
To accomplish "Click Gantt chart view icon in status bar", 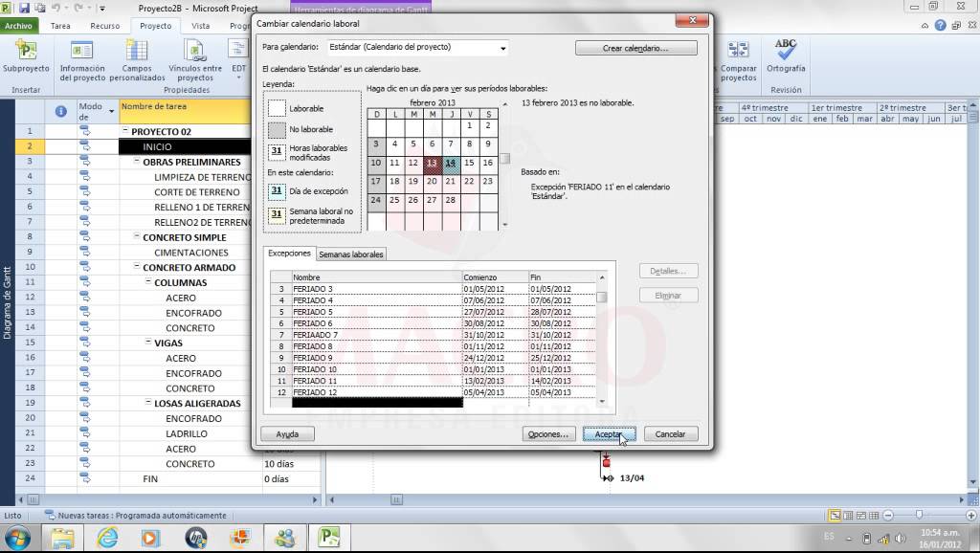I will 835,516.
